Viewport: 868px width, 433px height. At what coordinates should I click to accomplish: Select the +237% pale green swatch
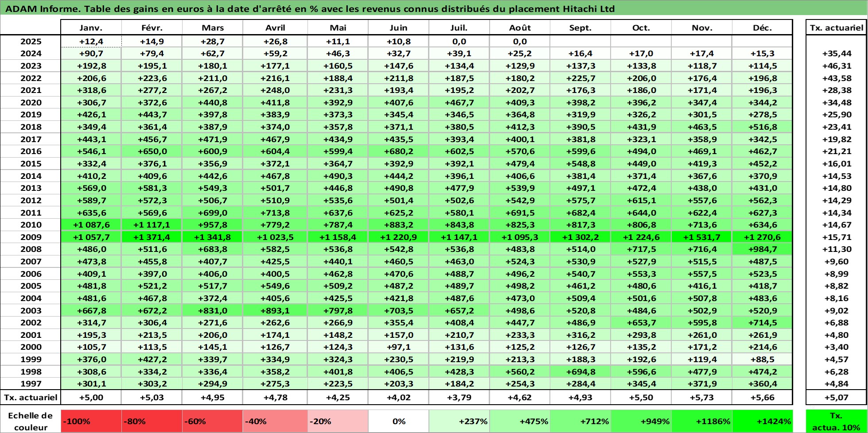point(459,421)
